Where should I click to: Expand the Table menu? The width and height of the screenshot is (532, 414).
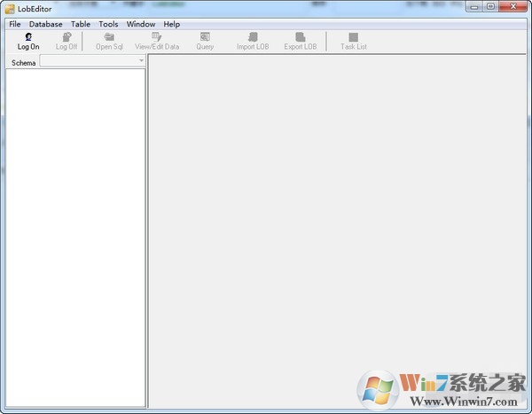(x=81, y=24)
